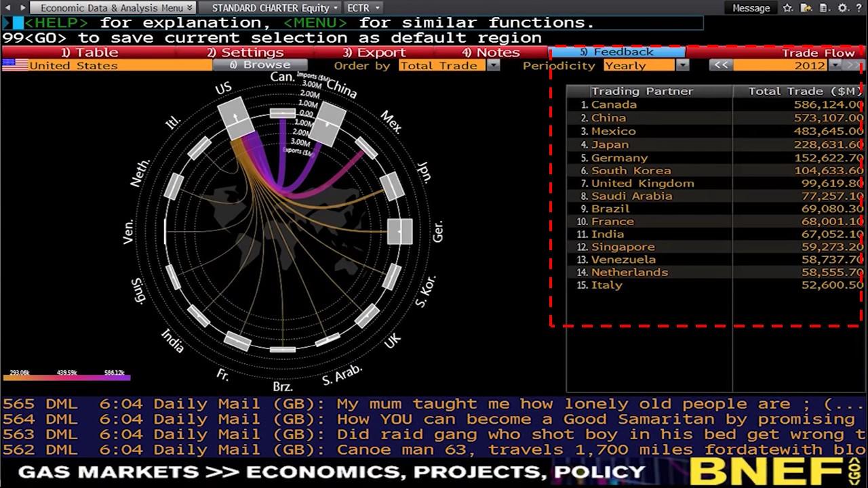Select the UK node on the chord chart
Image resolution: width=868 pixels, height=488 pixels.
tap(367, 315)
